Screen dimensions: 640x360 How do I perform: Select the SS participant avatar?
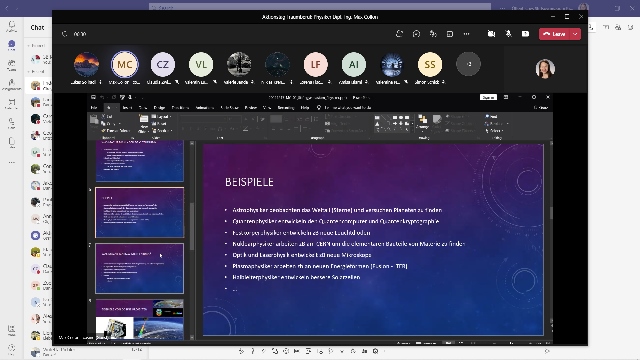click(x=430, y=64)
